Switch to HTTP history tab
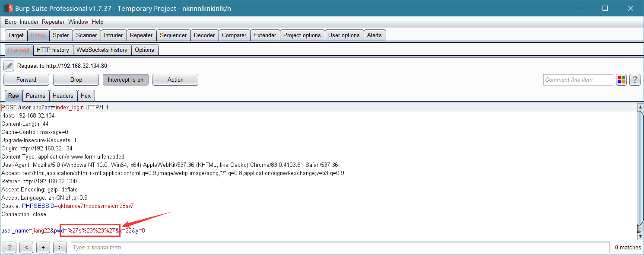 [53, 50]
